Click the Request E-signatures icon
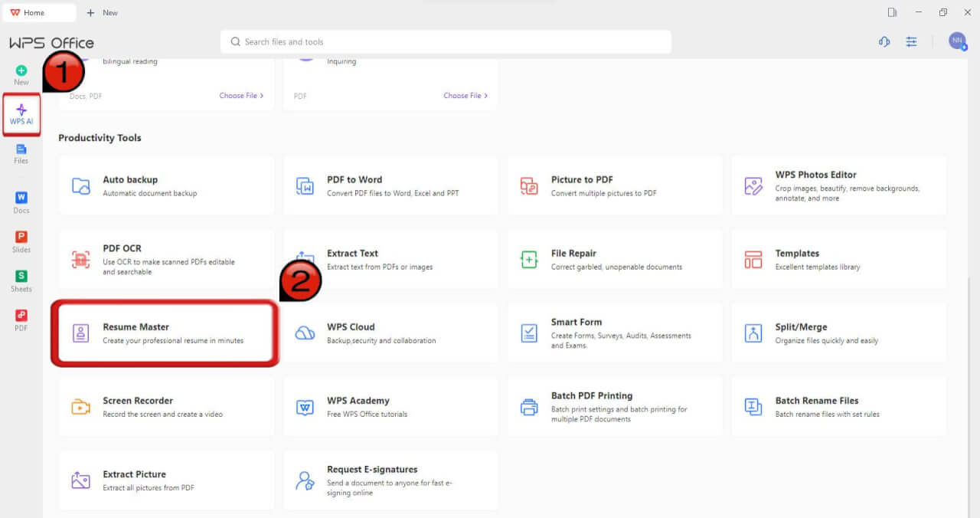 (305, 480)
